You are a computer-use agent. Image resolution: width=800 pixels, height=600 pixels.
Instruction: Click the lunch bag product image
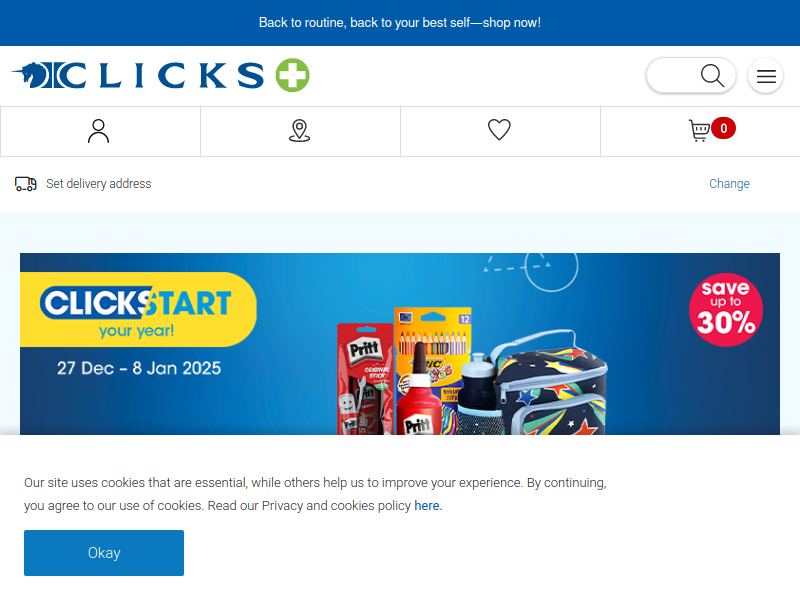tap(549, 383)
